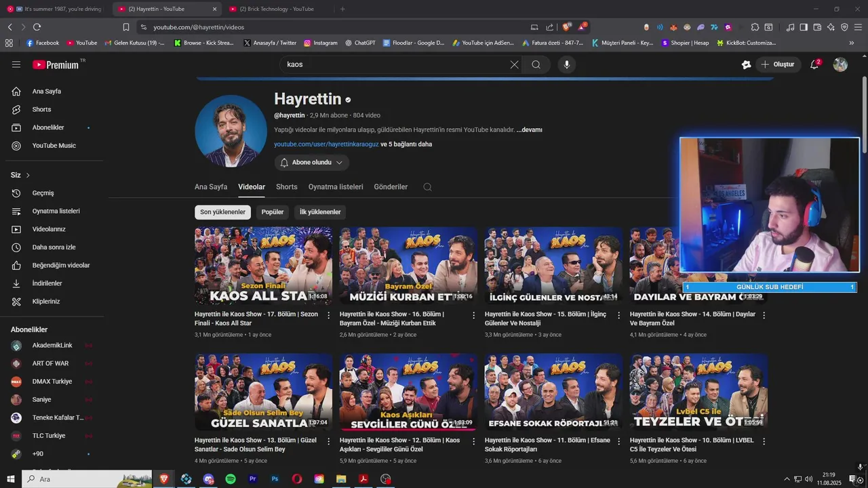Expand the Siz section chevron

28,175
